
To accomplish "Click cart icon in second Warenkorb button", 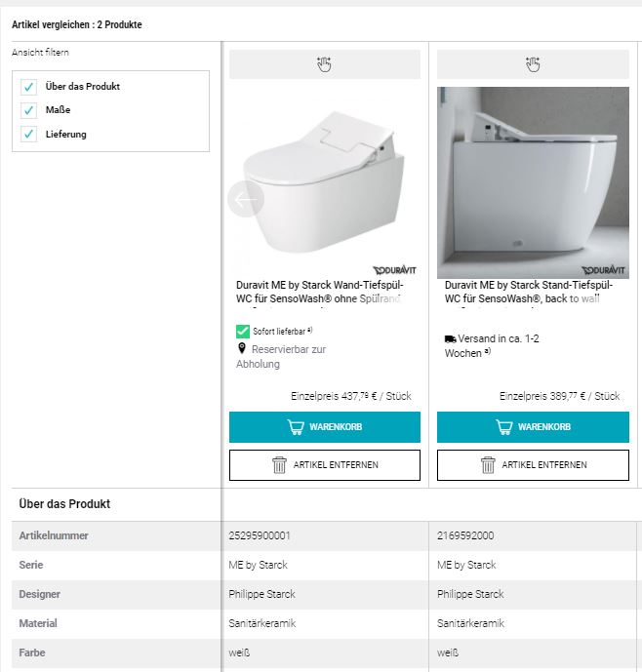I will coord(504,427).
